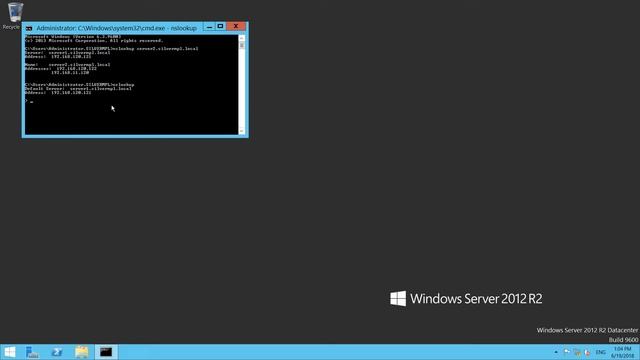Click the 'Default Server' output line
Image resolution: width=640 pixels, height=360 pixels.
[x=78, y=89]
